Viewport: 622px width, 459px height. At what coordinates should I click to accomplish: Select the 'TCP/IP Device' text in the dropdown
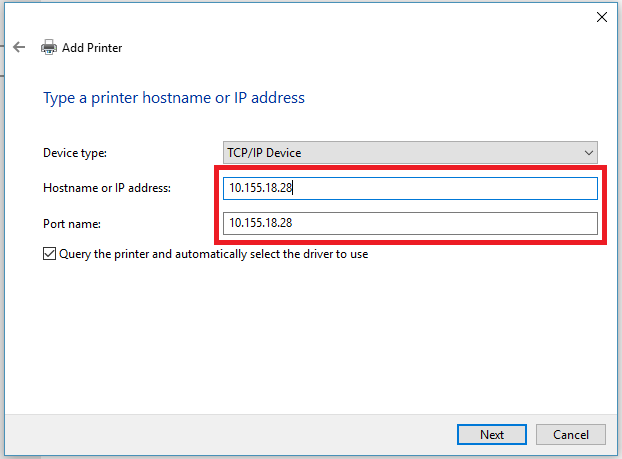pyautogui.click(x=265, y=153)
